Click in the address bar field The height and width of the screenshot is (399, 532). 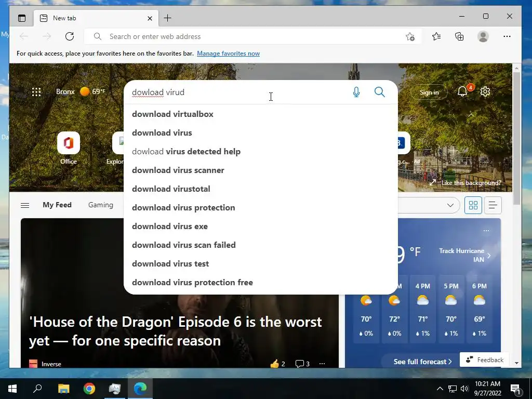pos(253,37)
